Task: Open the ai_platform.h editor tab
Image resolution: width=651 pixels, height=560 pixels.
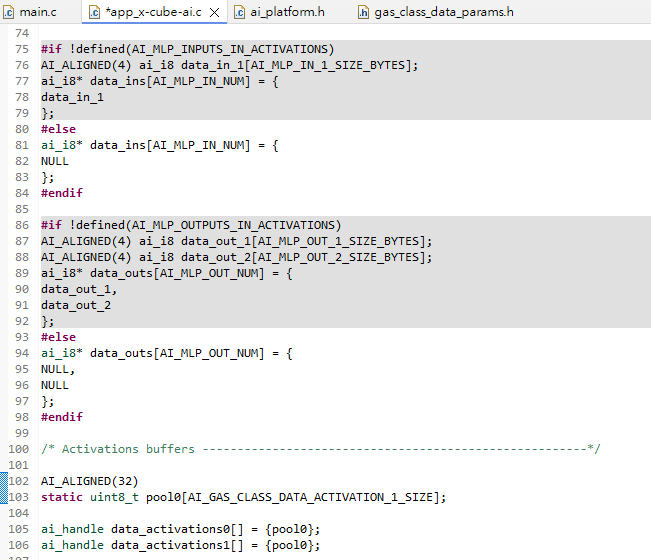Action: (280, 12)
